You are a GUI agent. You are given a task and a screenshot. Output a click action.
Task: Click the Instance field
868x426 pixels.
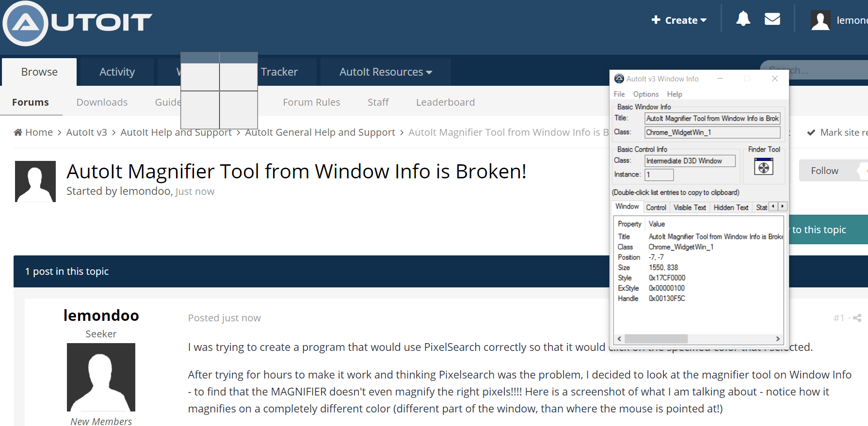659,174
